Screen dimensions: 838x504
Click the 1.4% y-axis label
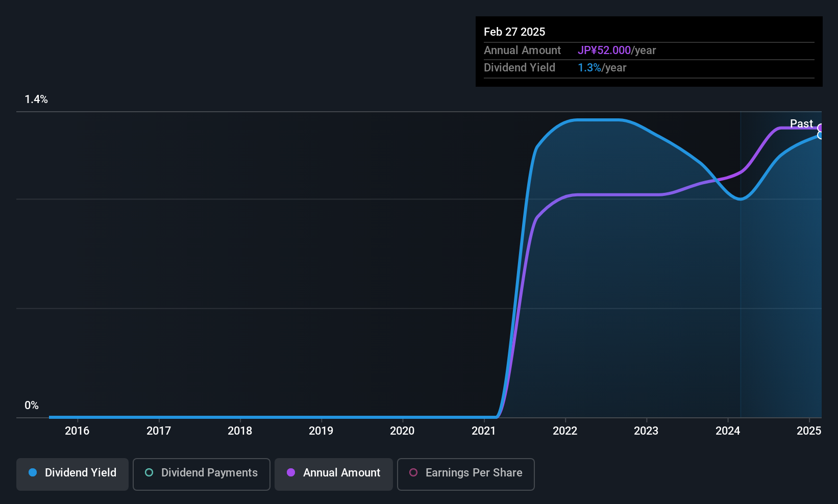[36, 99]
